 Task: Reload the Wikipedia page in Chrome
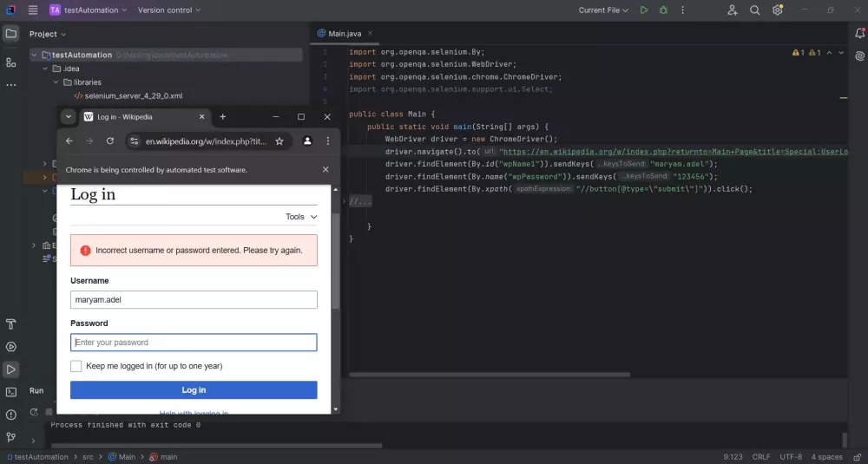[110, 141]
